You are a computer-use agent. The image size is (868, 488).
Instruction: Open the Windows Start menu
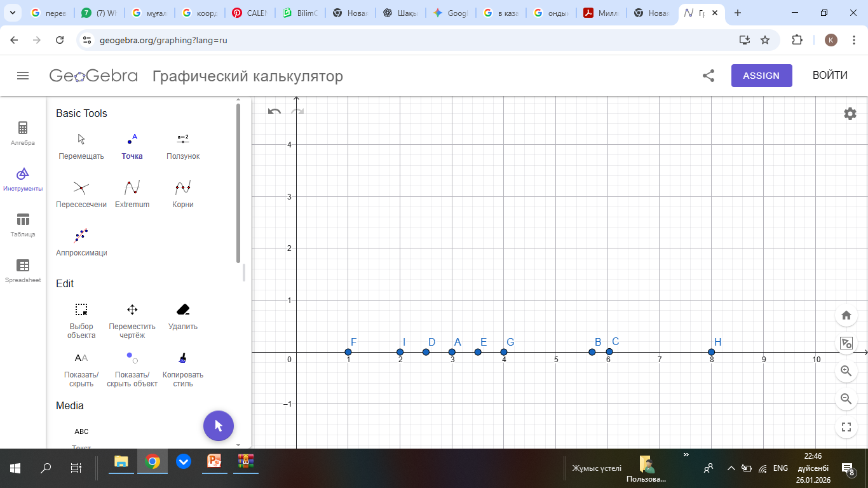click(x=15, y=469)
